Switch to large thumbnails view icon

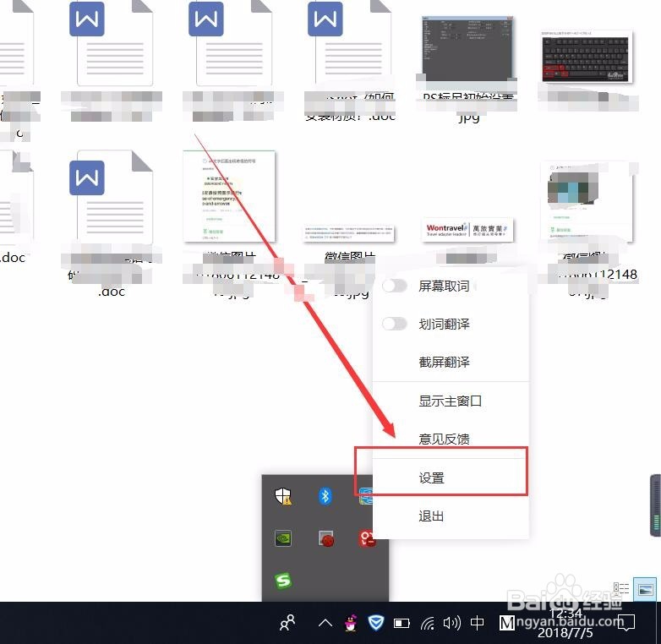pyautogui.click(x=646, y=589)
